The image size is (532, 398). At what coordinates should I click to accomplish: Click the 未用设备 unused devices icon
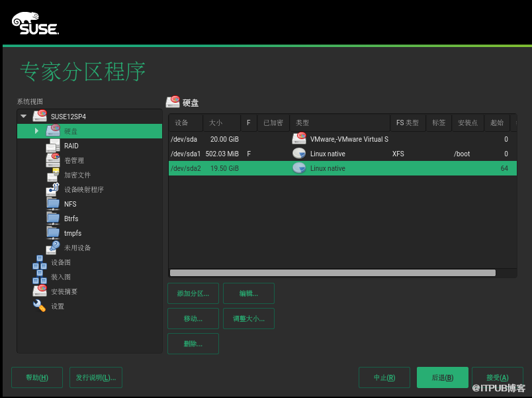53,248
